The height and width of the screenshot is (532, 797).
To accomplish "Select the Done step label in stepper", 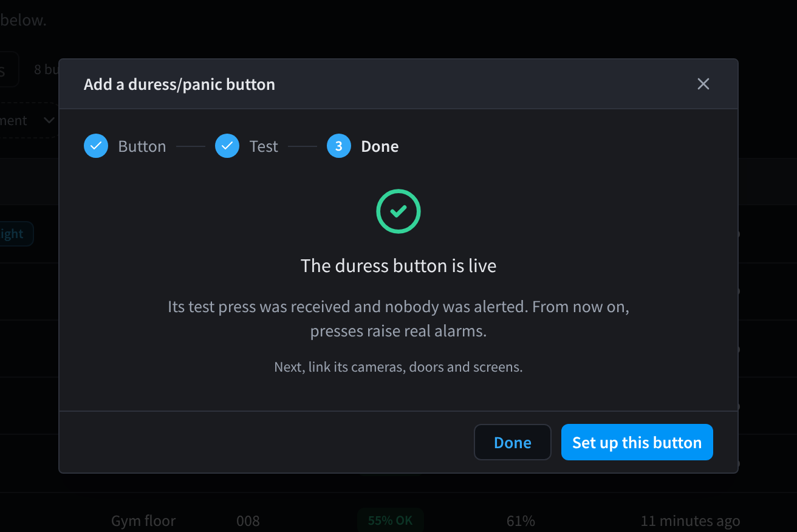I will tap(380, 146).
